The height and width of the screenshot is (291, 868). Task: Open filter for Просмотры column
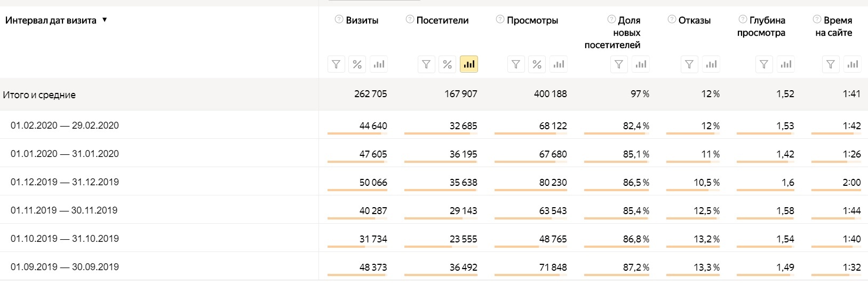click(516, 65)
